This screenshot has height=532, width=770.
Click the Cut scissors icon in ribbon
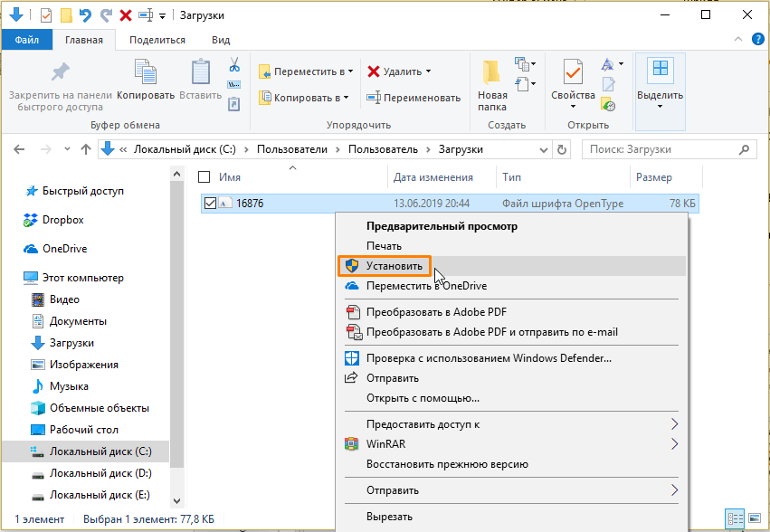(x=234, y=64)
